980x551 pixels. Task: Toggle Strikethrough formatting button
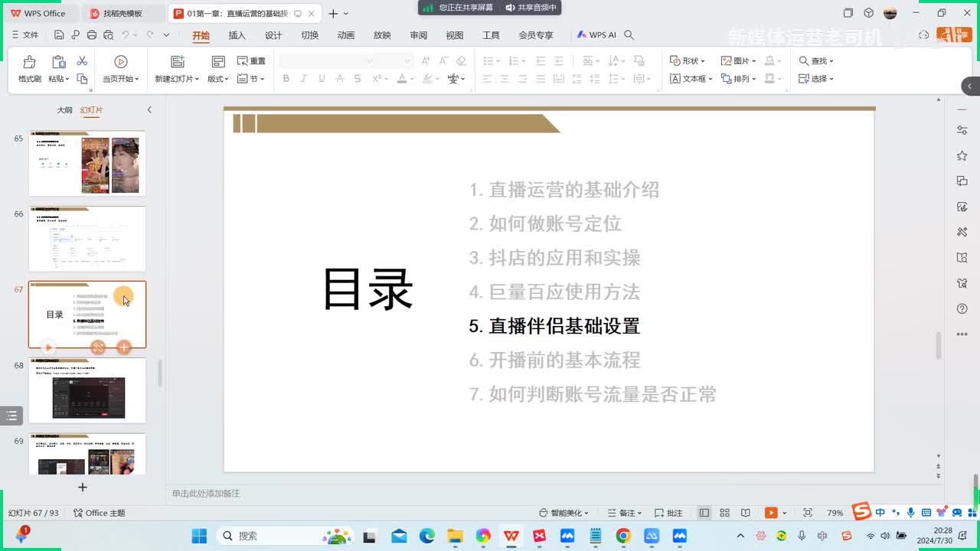click(x=358, y=79)
